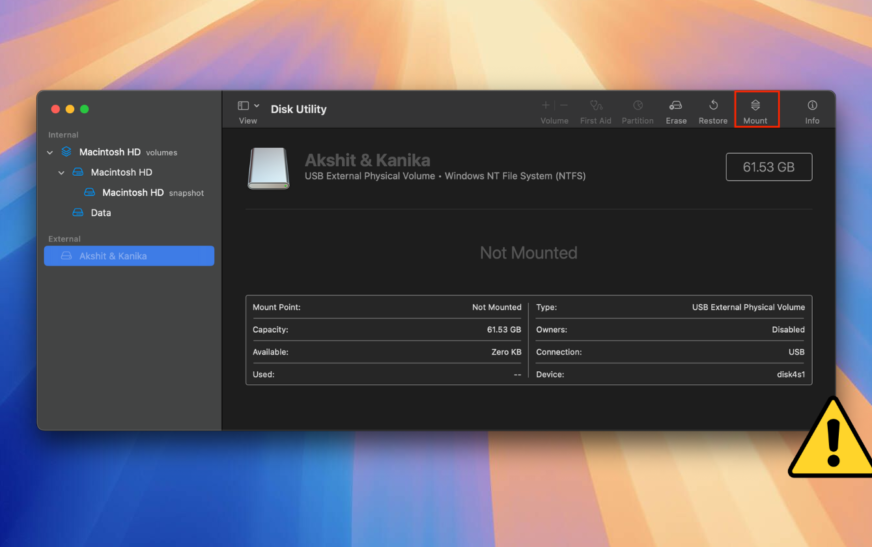Open the Info panel icon
The width and height of the screenshot is (872, 547).
coord(812,106)
